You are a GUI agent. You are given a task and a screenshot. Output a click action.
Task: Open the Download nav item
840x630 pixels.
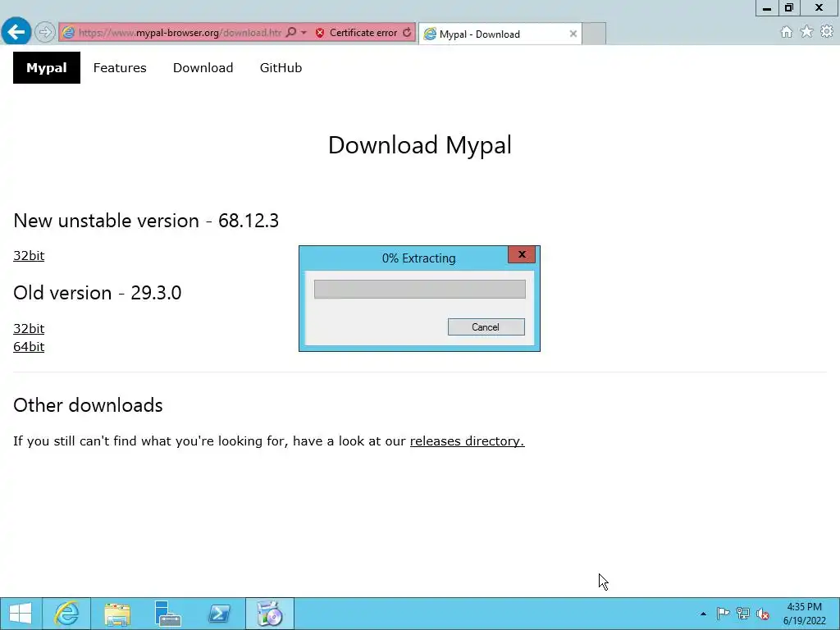[x=203, y=67]
